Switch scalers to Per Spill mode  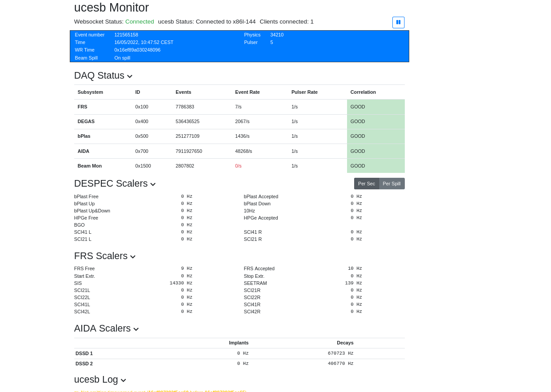(391, 184)
